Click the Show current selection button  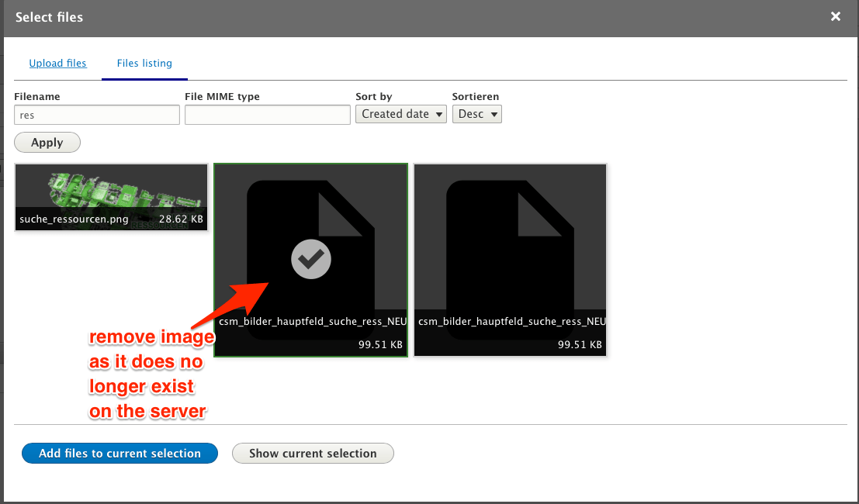pyautogui.click(x=313, y=453)
